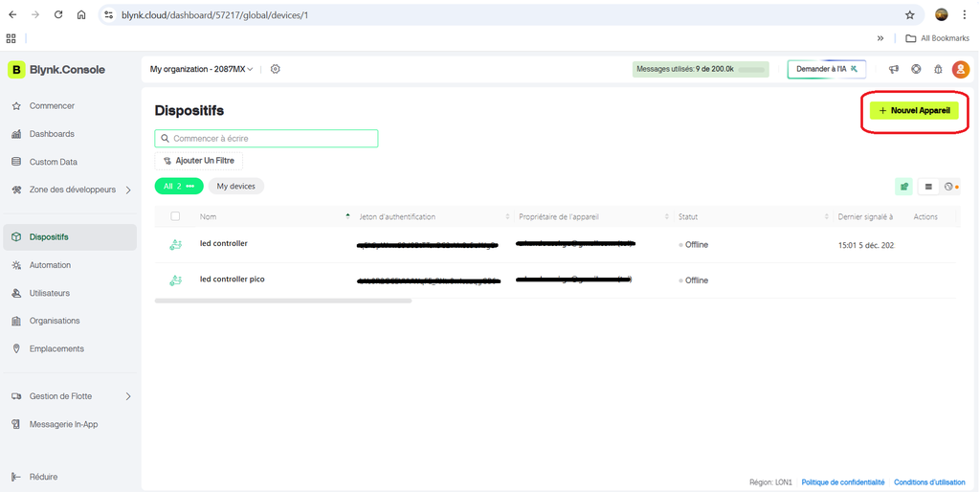The width and height of the screenshot is (980, 492).
Task: Click the browser address bar URL
Action: click(x=215, y=15)
